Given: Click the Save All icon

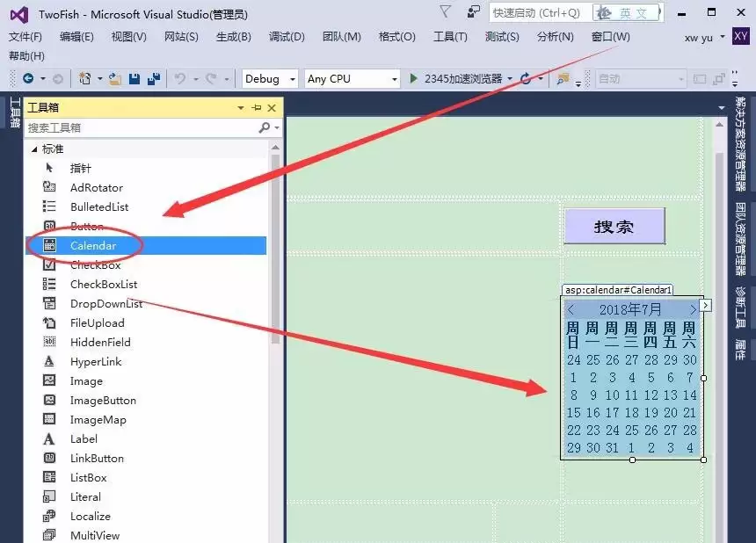Looking at the screenshot, I should coord(155,79).
